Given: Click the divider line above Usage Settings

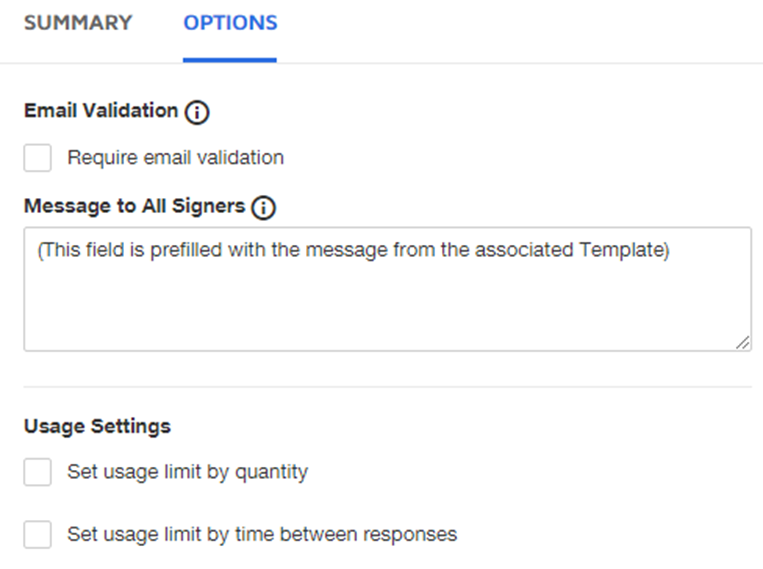Looking at the screenshot, I should [x=387, y=387].
